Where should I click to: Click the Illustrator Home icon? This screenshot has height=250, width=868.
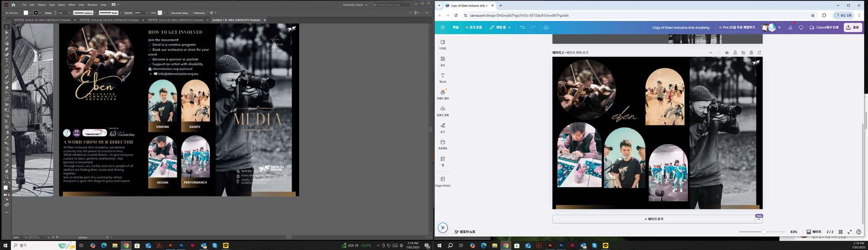[x=13, y=5]
